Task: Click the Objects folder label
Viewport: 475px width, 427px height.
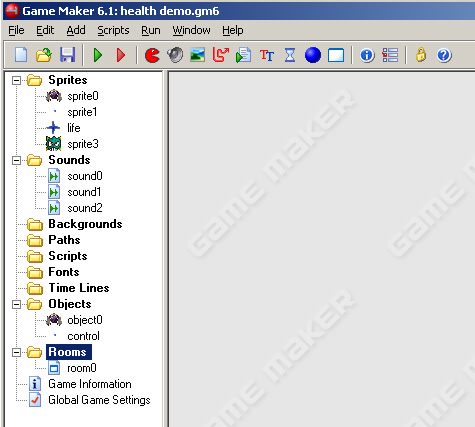Action: coord(70,304)
